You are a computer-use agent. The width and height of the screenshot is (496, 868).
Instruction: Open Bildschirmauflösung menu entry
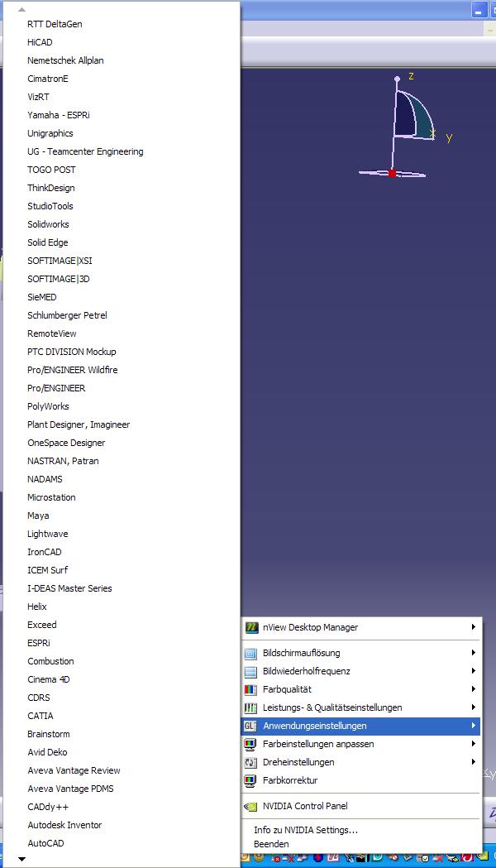[x=361, y=653]
